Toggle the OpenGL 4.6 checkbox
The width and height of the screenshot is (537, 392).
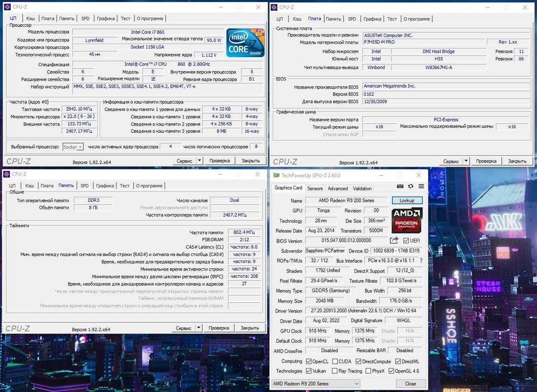[x=391, y=371]
